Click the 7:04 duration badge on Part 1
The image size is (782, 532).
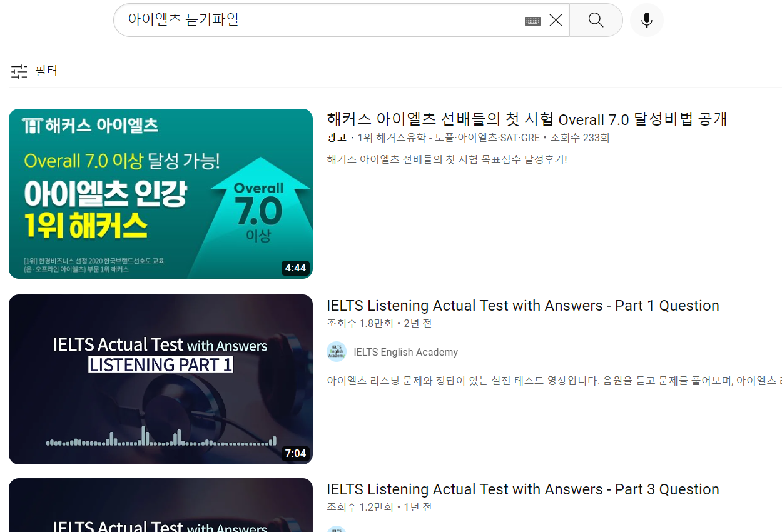tap(295, 453)
